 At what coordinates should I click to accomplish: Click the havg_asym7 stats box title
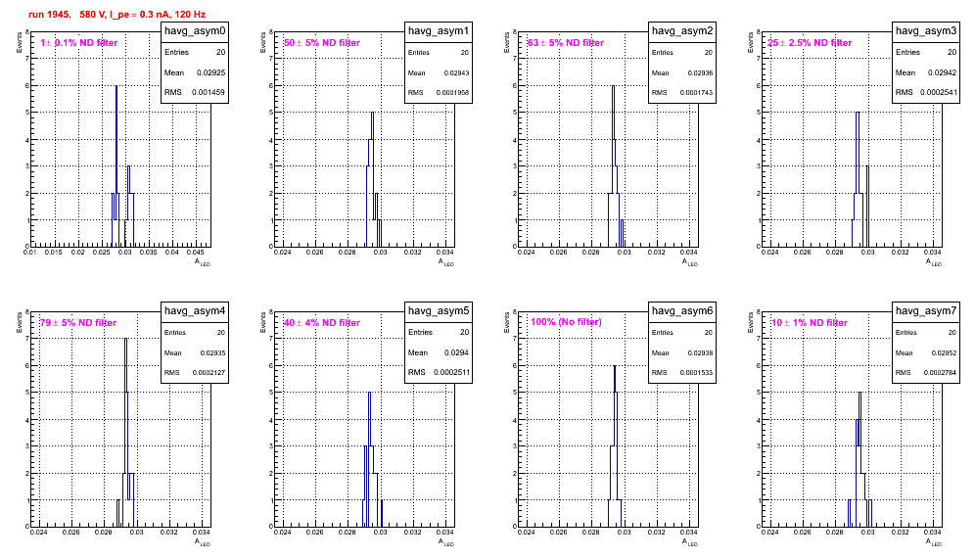point(926,311)
